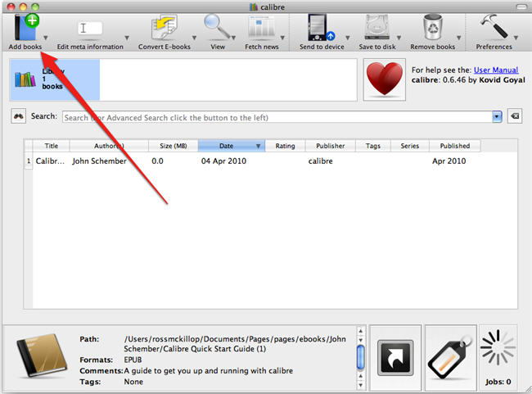Image resolution: width=532 pixels, height=394 pixels.
Task: Sort by Tags column header
Action: tap(373, 146)
